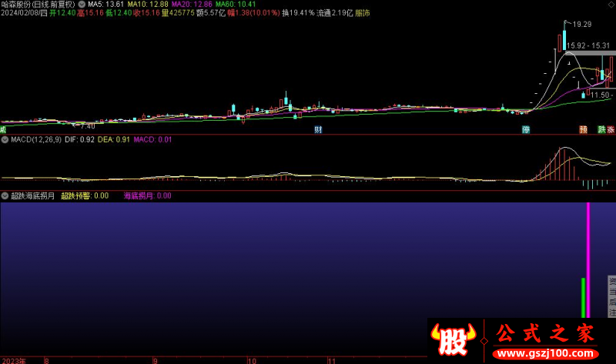Click the 威 marker at chart left
The height and width of the screenshot is (364, 616).
[3, 130]
